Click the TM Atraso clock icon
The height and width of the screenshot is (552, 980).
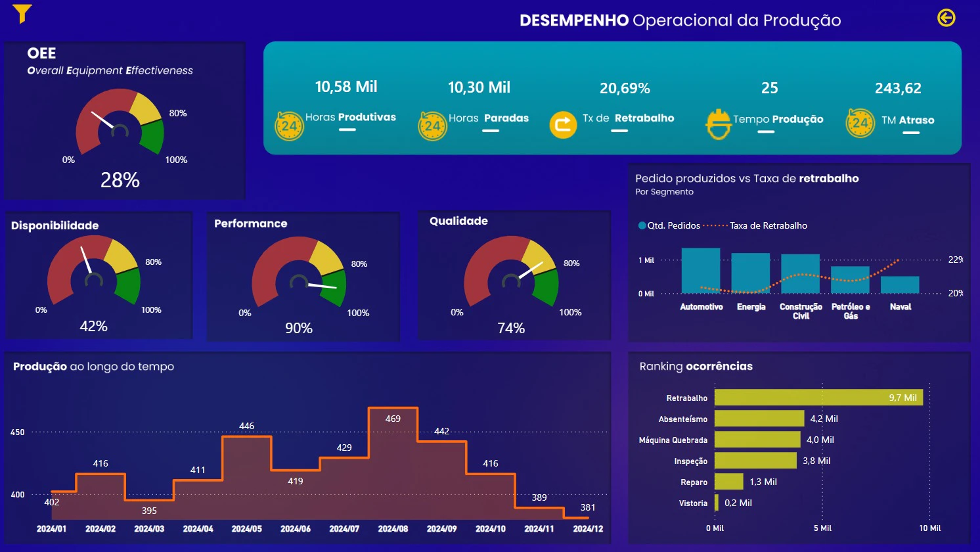[x=860, y=123]
